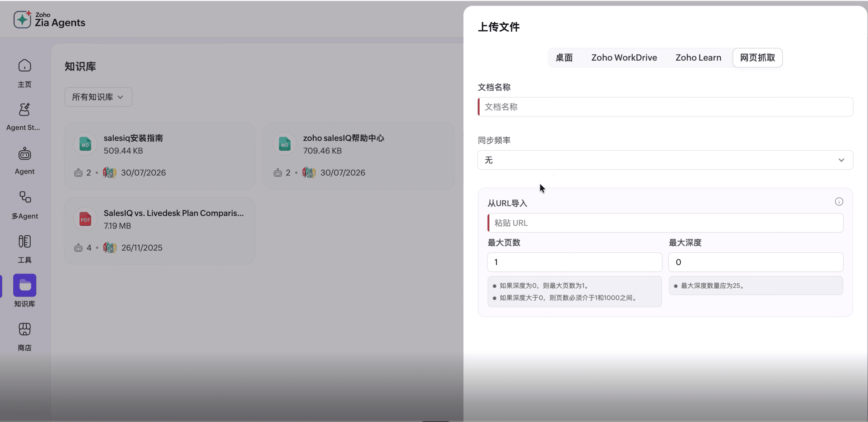Click the 文档名称 input field
The width and height of the screenshot is (868, 422).
pyautogui.click(x=665, y=107)
